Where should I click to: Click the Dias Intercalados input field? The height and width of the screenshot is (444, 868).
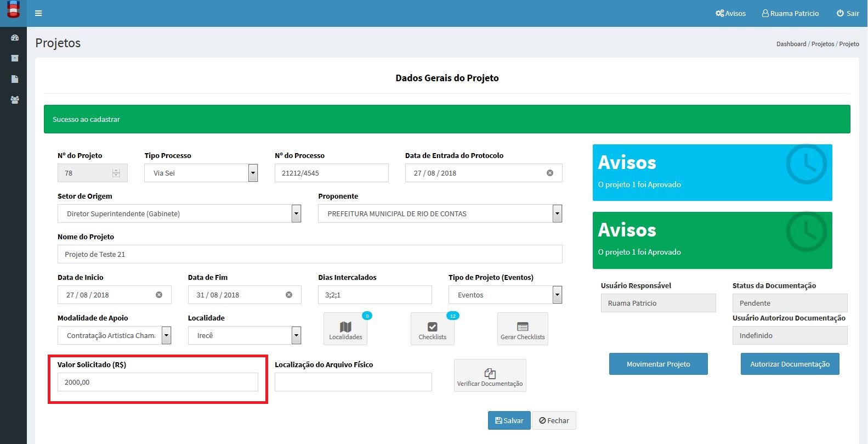click(375, 295)
